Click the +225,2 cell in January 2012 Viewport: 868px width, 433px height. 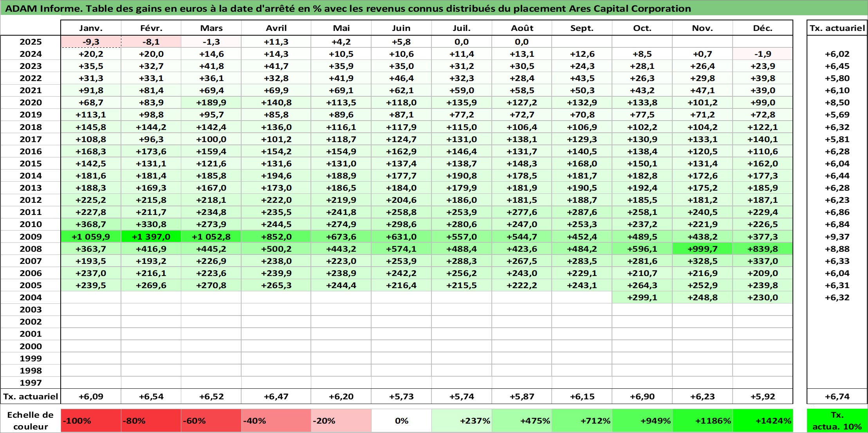pos(91,200)
